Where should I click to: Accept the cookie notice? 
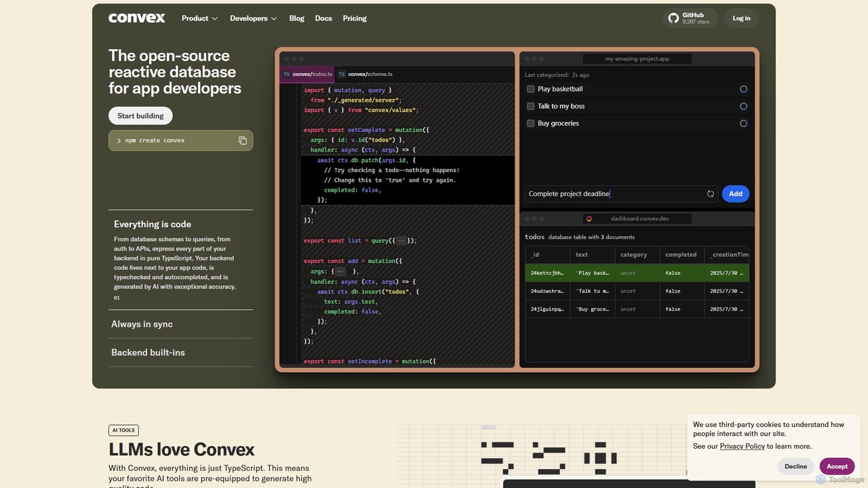click(x=837, y=466)
